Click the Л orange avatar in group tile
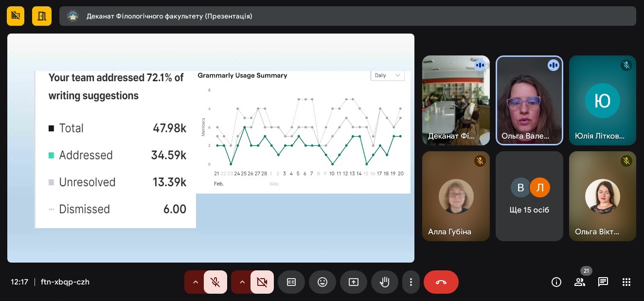 pos(539,188)
